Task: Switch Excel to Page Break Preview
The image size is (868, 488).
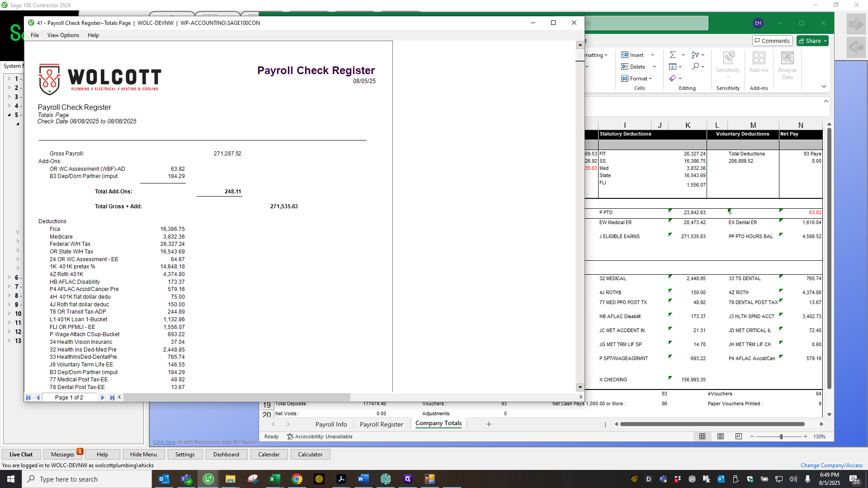Action: (739, 436)
